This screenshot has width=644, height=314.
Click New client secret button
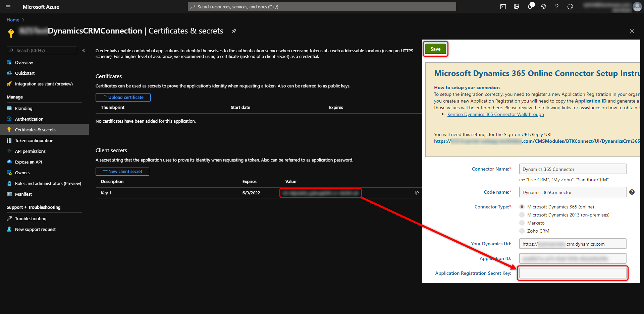click(122, 171)
